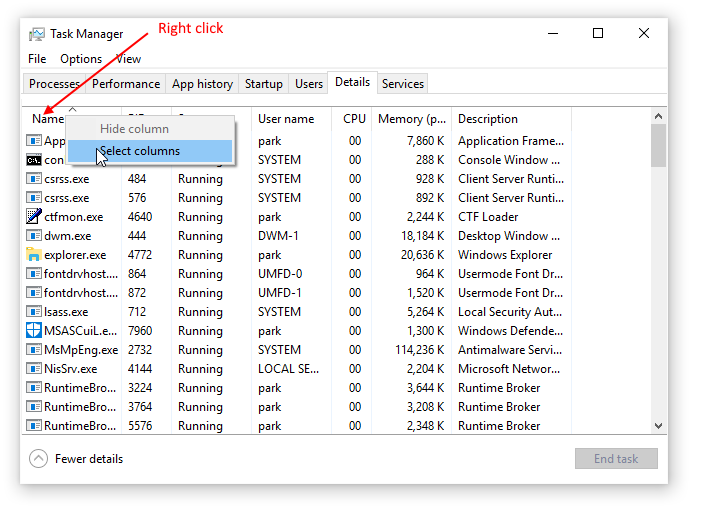This screenshot has width=705, height=507.
Task: Open the Options menu
Action: pyautogui.click(x=81, y=59)
